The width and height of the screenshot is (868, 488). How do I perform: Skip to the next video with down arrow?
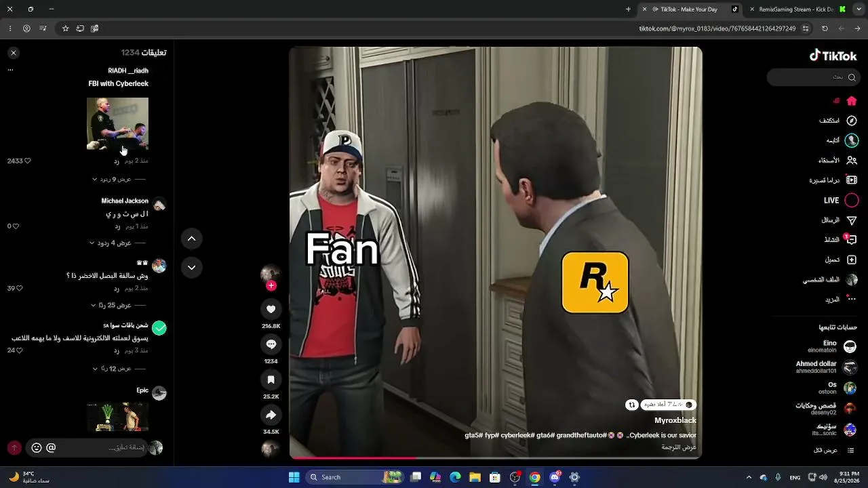pyautogui.click(x=192, y=268)
